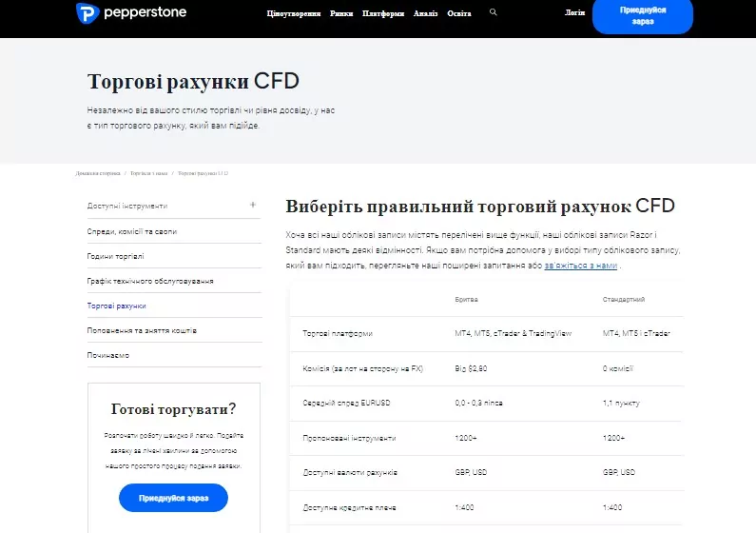Click Виберіть правильний торговий рахунок heading
Image resolution: width=756 pixels, height=533 pixels.
point(480,207)
